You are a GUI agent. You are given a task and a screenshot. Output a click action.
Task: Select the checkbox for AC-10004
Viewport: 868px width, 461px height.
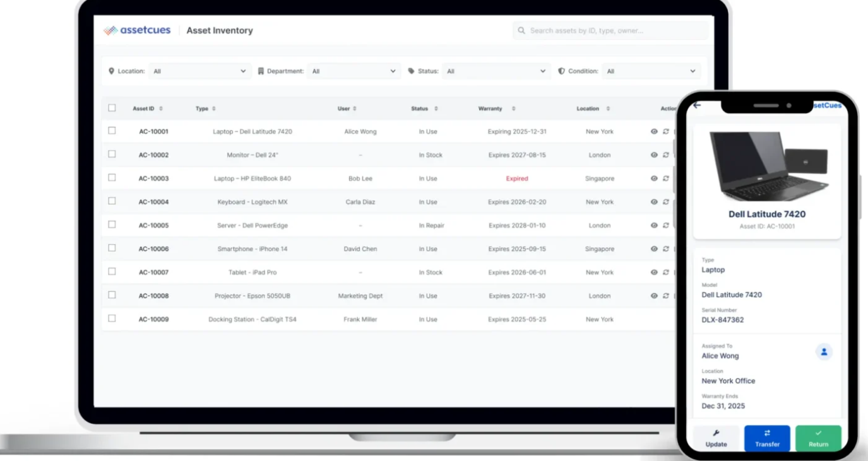click(x=112, y=201)
